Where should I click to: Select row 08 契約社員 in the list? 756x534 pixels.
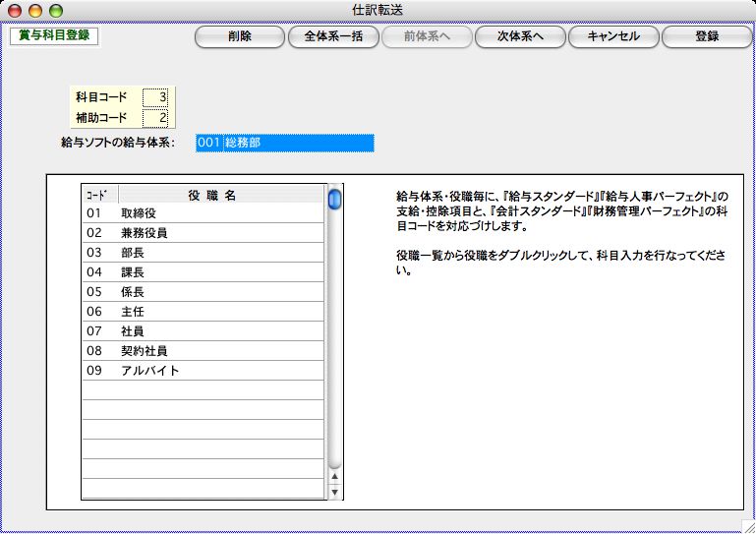click(203, 351)
